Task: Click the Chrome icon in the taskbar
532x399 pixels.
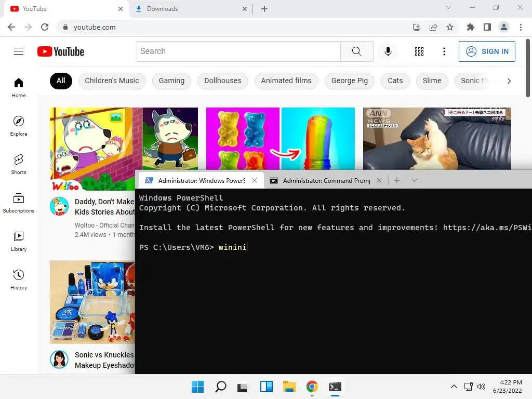Action: point(312,387)
